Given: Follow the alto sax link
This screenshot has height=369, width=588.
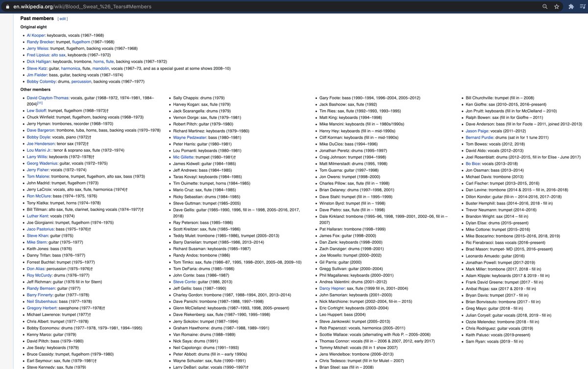Looking at the screenshot, I should (x=58, y=55).
